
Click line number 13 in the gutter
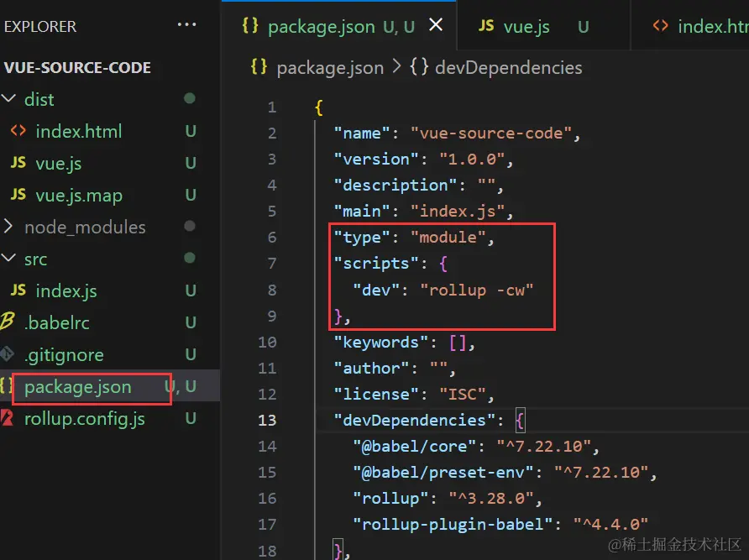pos(267,420)
